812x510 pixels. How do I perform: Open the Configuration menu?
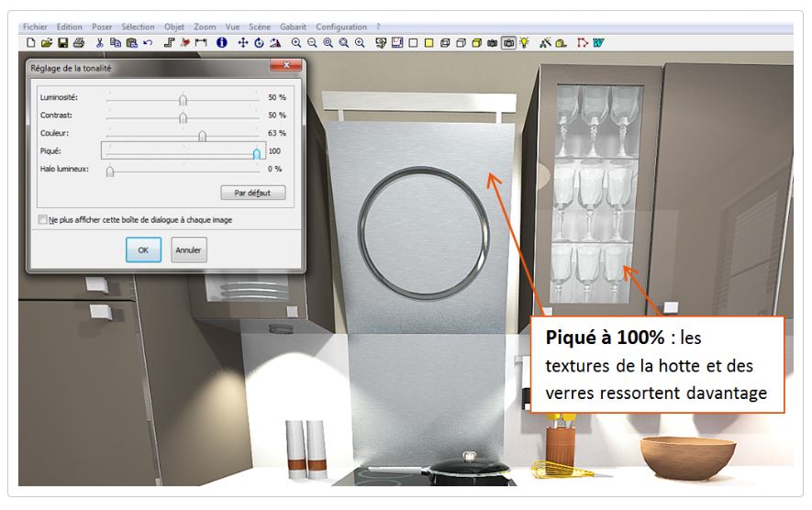[x=341, y=28]
